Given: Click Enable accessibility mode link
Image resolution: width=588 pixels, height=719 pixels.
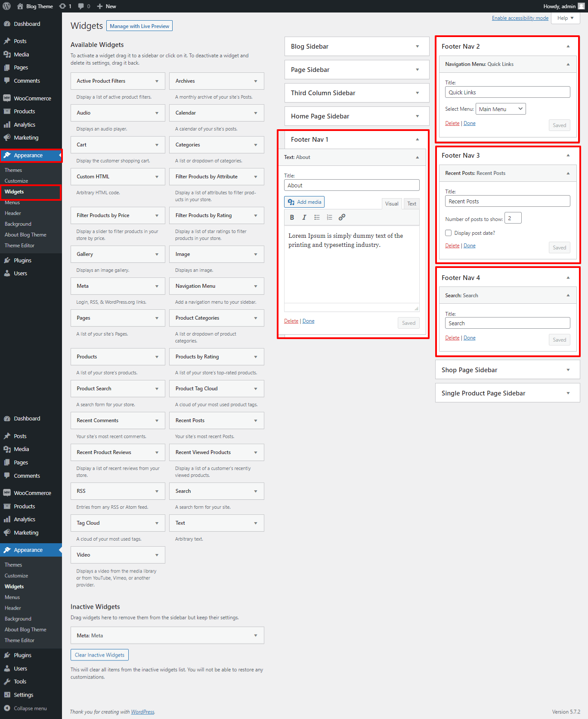Looking at the screenshot, I should 520,18.
